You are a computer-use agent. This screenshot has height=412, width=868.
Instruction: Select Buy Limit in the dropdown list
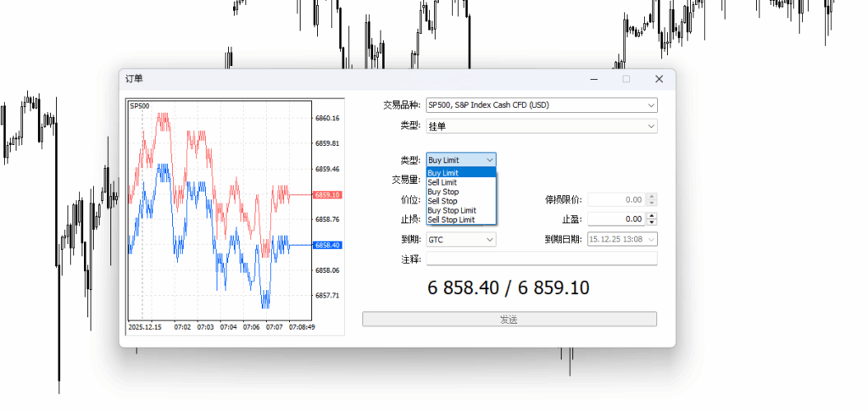(x=461, y=173)
